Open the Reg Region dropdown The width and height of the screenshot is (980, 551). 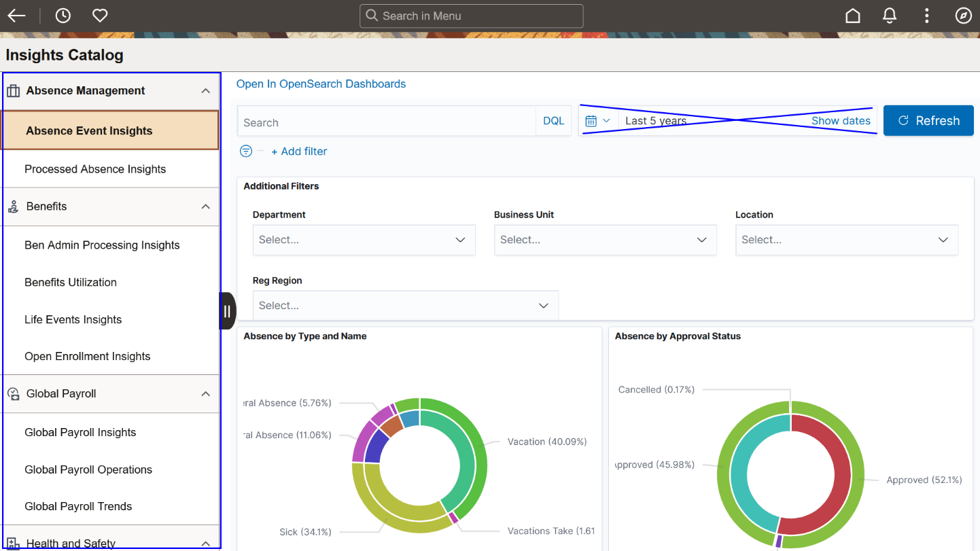[406, 306]
